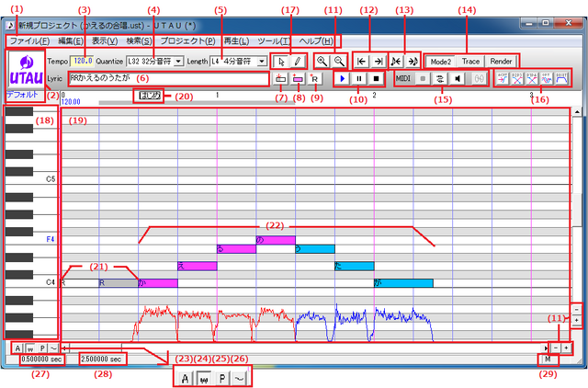The image size is (588, 388).
Task: Click the UTAU voicebank logo image
Action: click(26, 70)
